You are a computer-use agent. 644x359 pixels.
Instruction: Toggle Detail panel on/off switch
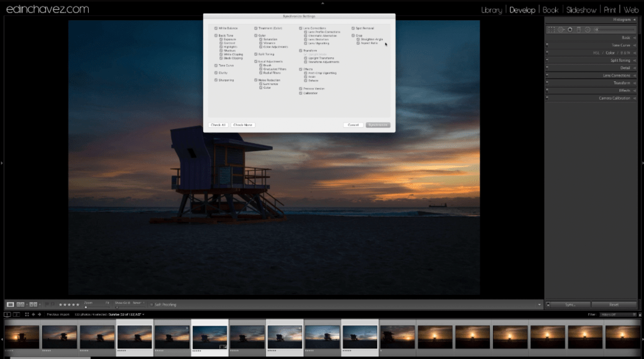pyautogui.click(x=547, y=68)
